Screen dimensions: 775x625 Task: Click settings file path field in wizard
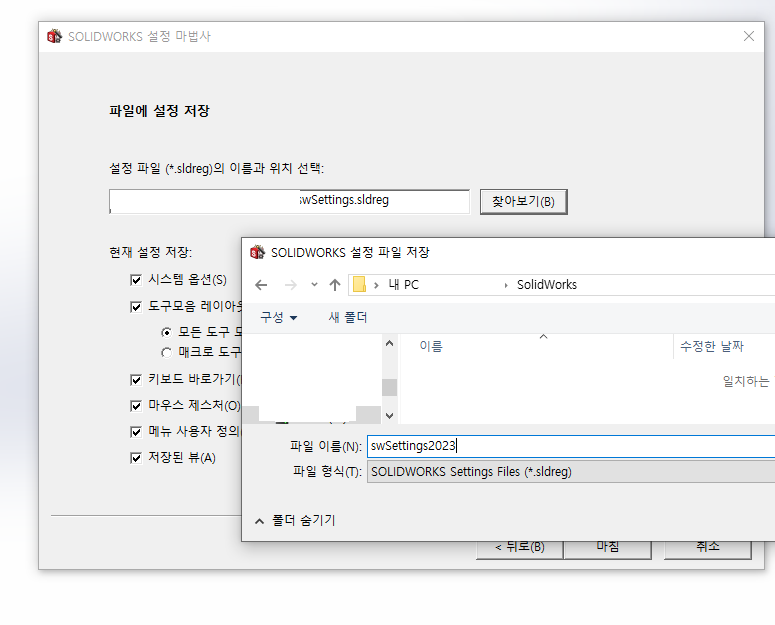click(x=289, y=202)
